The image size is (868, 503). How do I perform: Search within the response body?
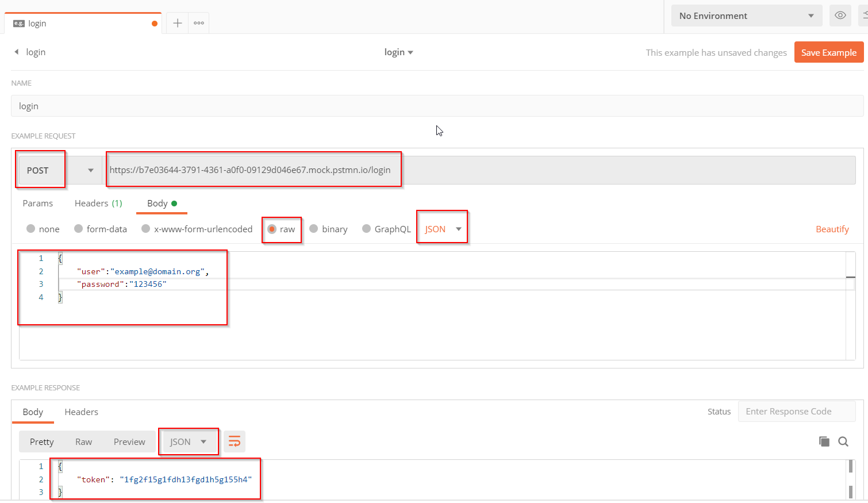843,441
